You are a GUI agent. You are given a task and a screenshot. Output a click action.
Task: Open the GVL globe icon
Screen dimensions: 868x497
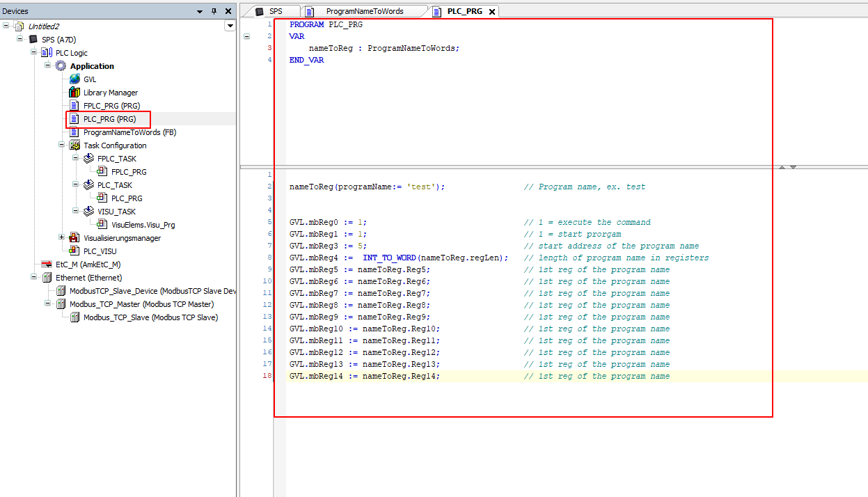[74, 79]
